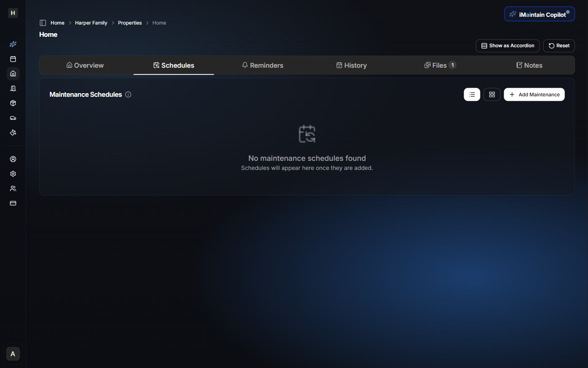The width and height of the screenshot is (588, 368).
Task: Open the calendar icon in the sidebar
Action: click(13, 59)
